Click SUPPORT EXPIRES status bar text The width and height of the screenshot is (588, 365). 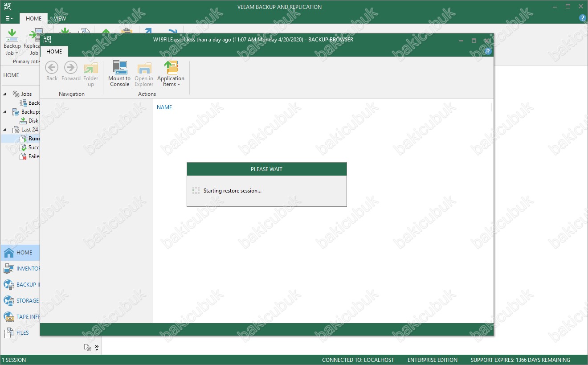520,360
